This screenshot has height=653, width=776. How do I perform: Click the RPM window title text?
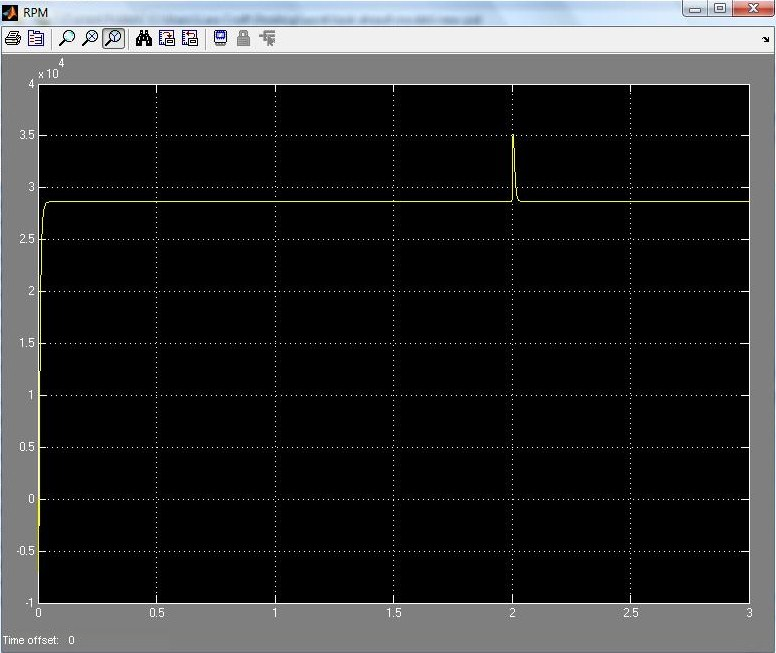[x=35, y=11]
